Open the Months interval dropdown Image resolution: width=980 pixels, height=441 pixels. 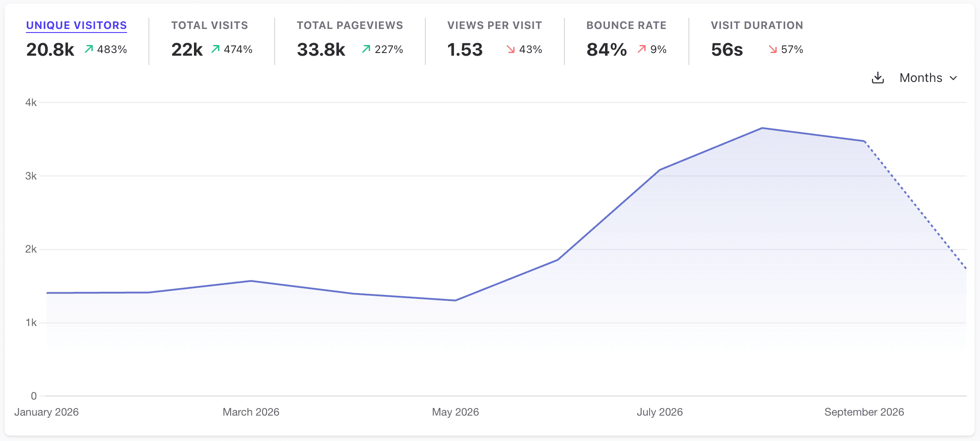point(928,78)
